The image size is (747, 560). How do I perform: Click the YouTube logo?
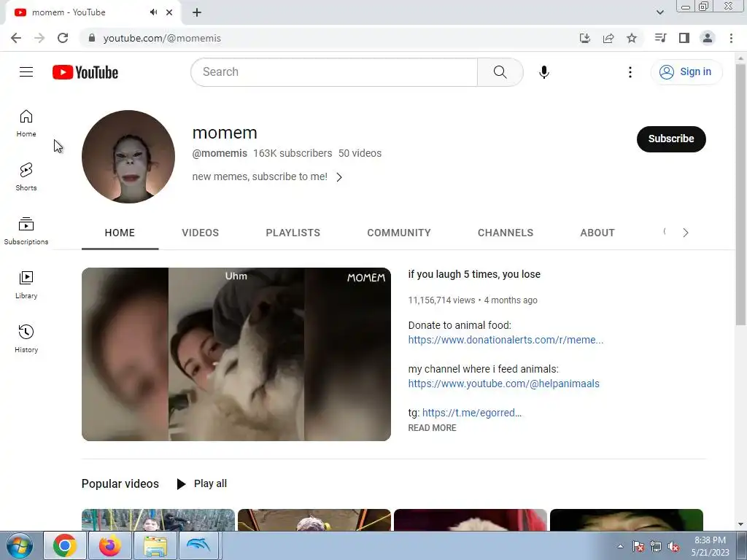coord(85,72)
